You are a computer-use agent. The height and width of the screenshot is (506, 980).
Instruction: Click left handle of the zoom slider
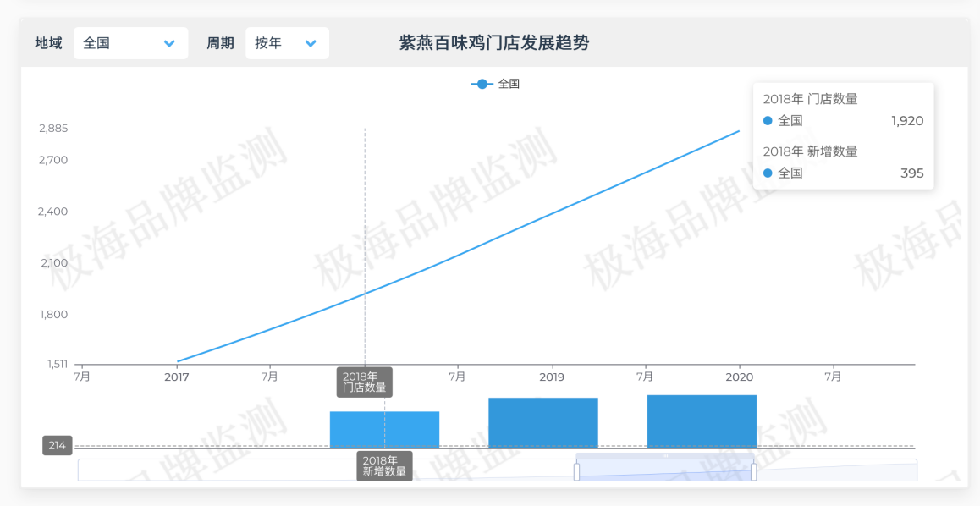pos(577,471)
